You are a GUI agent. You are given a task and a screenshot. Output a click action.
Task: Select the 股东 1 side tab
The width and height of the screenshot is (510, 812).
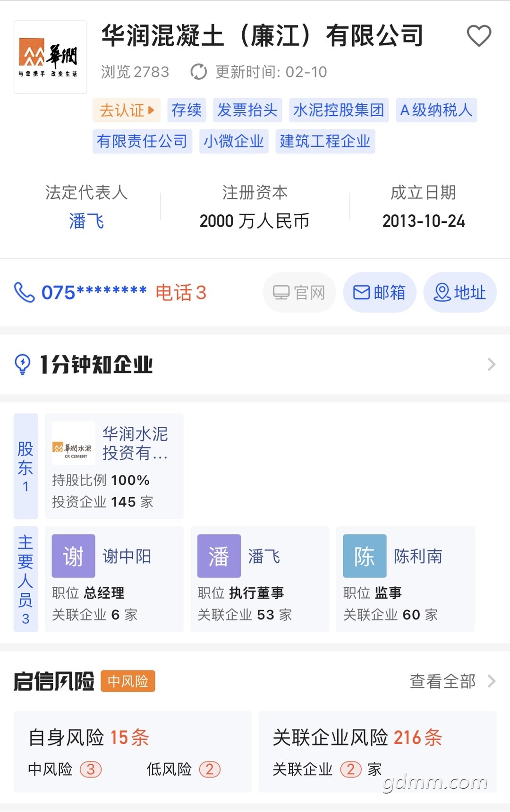point(25,466)
